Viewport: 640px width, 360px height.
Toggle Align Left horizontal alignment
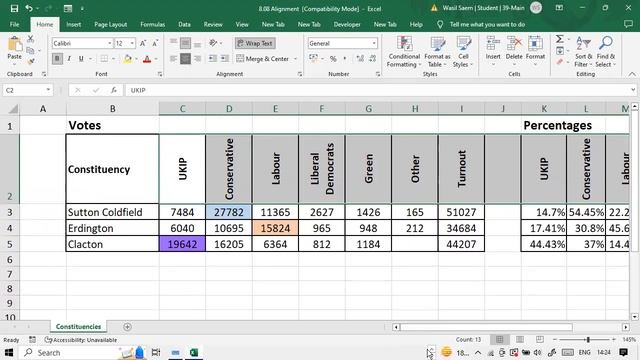173,59
